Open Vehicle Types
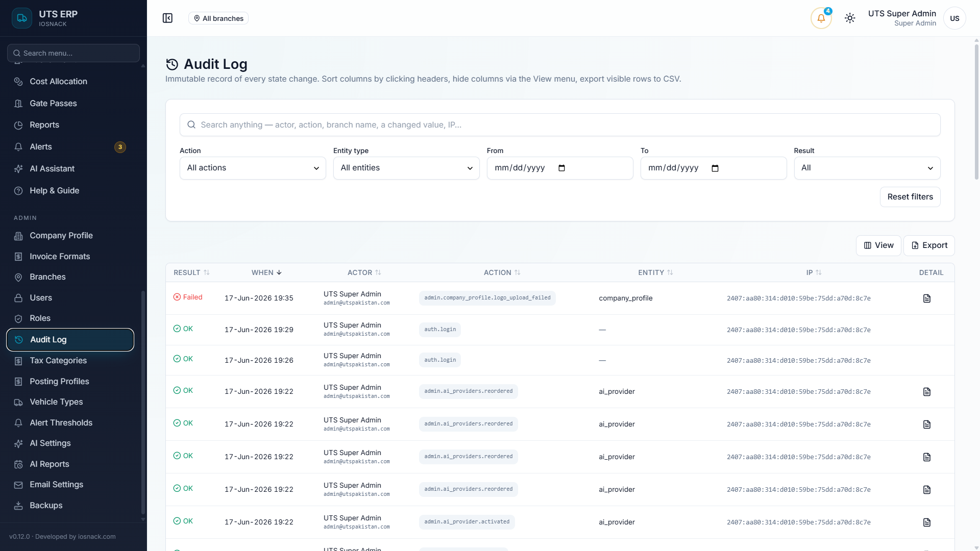 (70, 402)
